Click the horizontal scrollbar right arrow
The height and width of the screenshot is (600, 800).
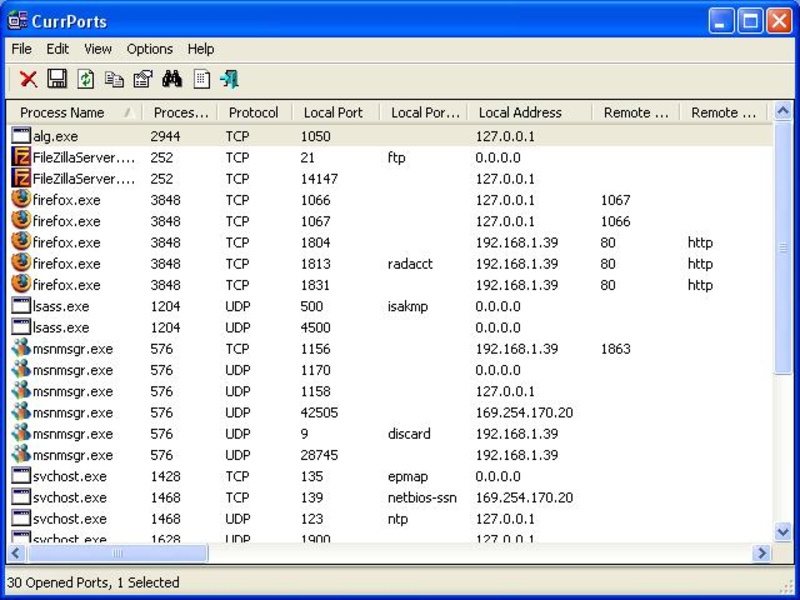[762, 553]
